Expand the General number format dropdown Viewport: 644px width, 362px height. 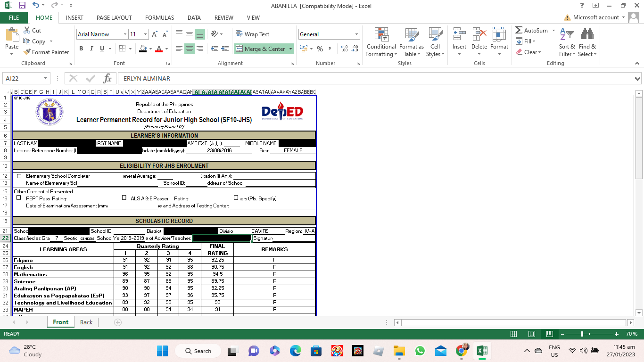pos(356,34)
